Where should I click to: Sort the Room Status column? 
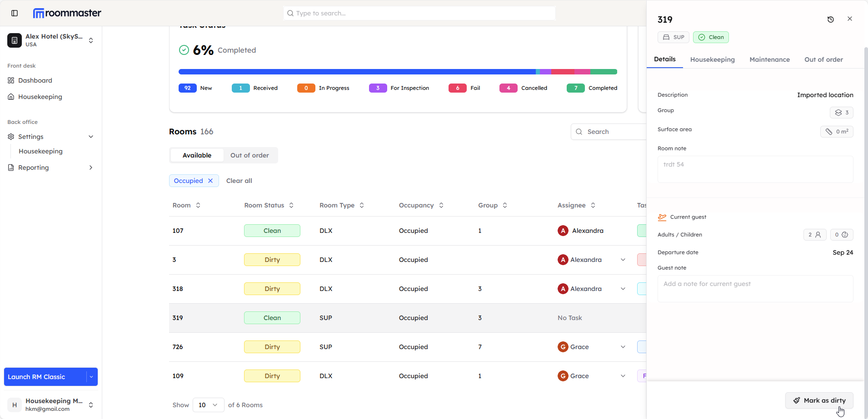click(x=291, y=205)
